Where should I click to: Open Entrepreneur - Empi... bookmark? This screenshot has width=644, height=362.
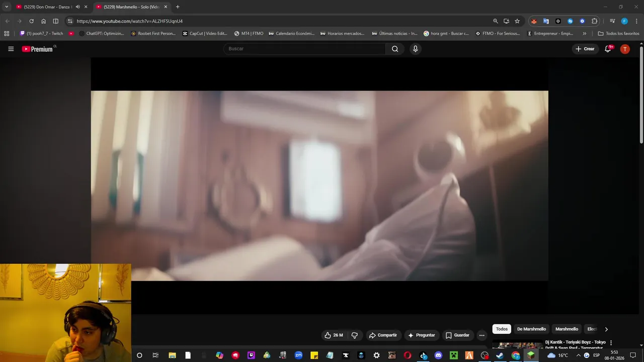pyautogui.click(x=550, y=34)
